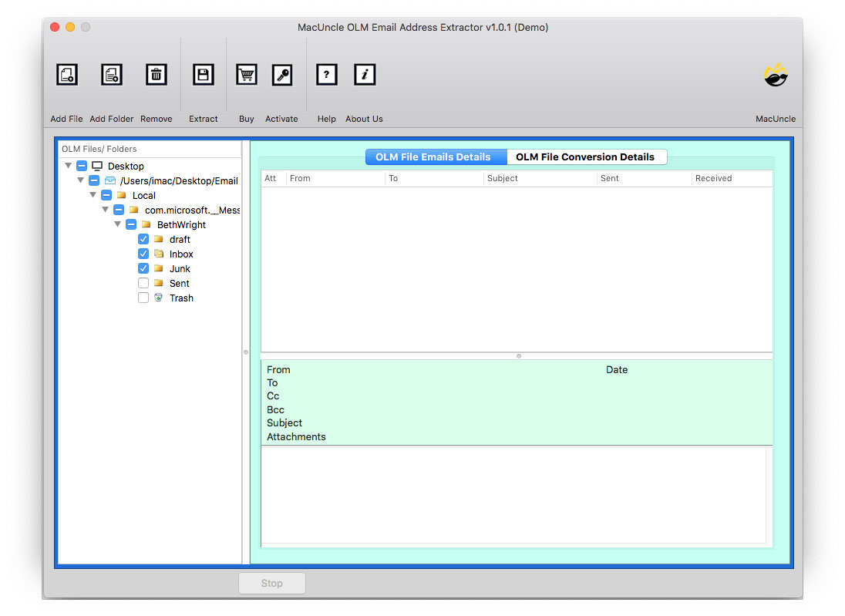Sort by the Subject column header
This screenshot has height=616, width=845.
click(540, 178)
